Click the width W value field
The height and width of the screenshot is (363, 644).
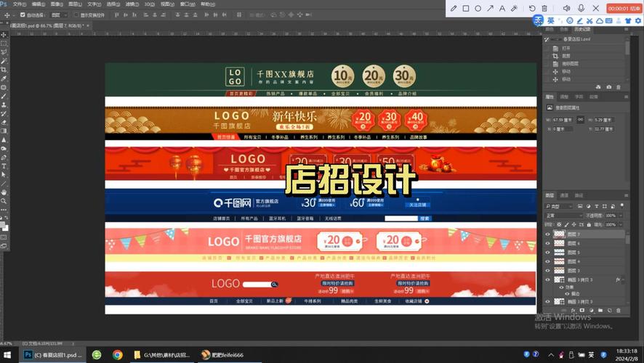click(x=562, y=120)
